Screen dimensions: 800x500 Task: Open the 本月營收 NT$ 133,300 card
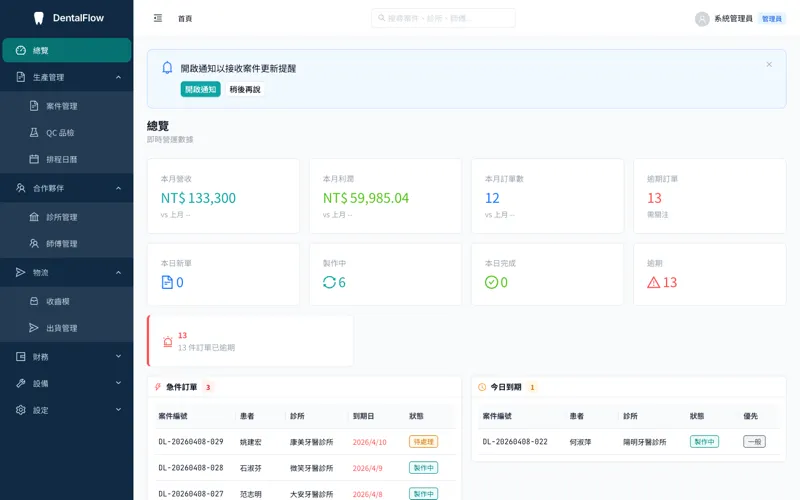(x=223, y=196)
